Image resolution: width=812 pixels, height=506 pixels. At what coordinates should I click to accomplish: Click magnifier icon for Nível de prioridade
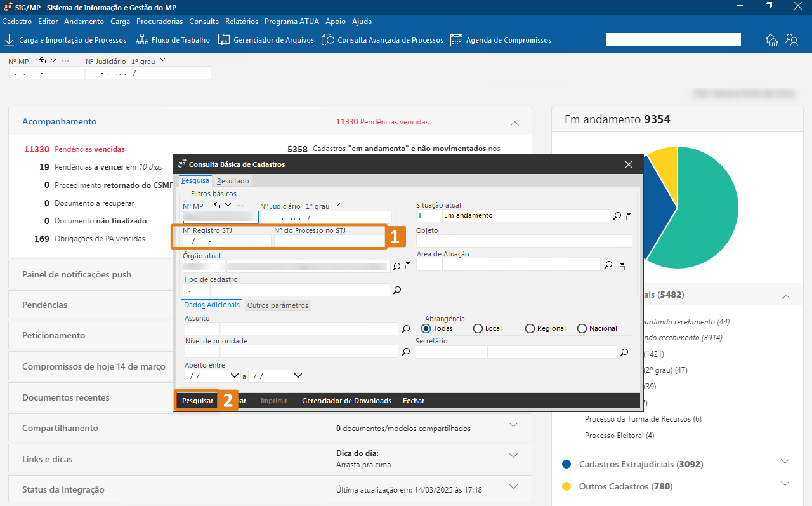pyautogui.click(x=406, y=352)
